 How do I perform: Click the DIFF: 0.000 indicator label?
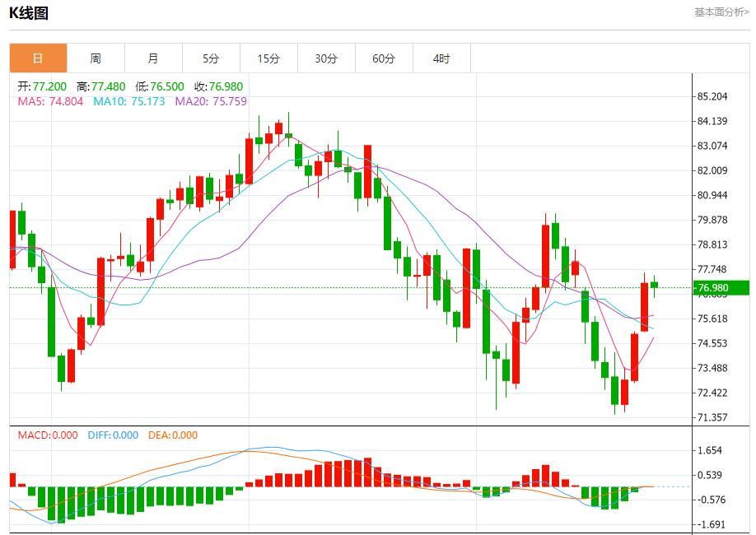click(x=112, y=435)
